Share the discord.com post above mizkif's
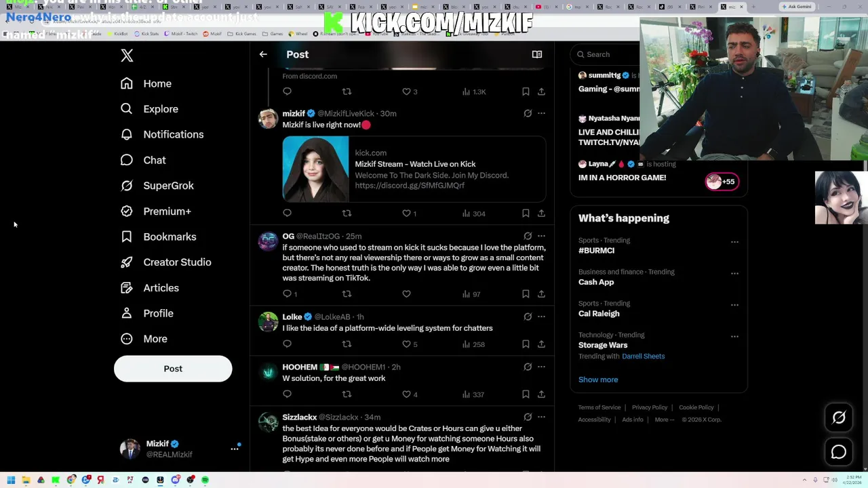The image size is (868, 488). click(x=541, y=91)
